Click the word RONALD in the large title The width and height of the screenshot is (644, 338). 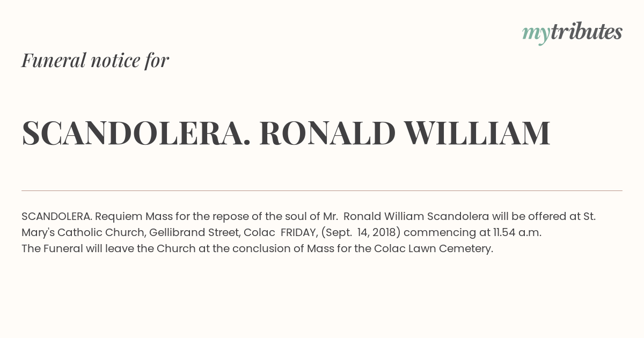[327, 133]
